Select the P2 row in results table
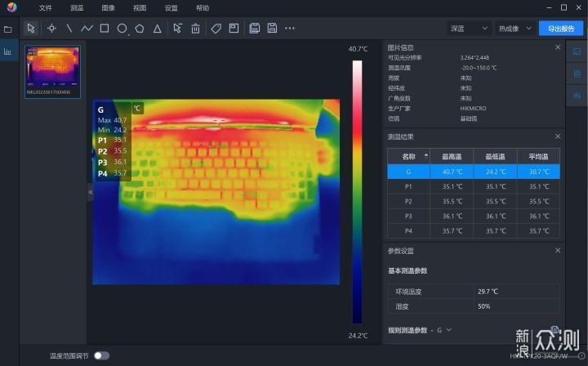 (474, 201)
